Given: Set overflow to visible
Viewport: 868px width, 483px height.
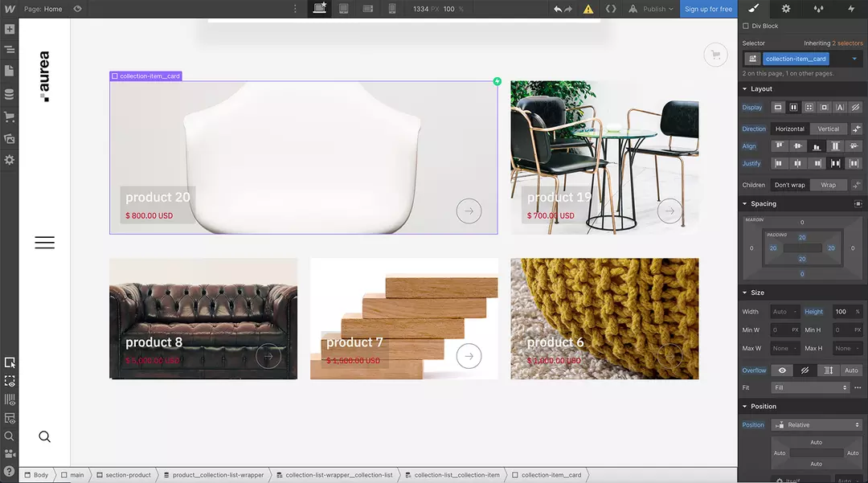Looking at the screenshot, I should coord(782,370).
